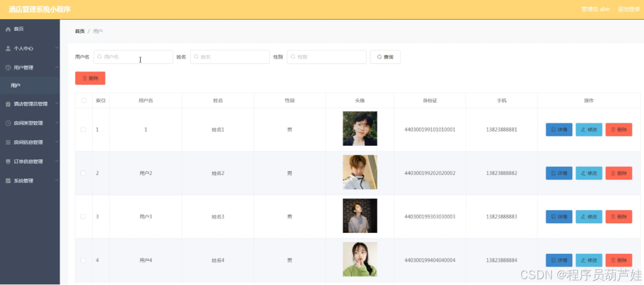The image size is (644, 285).
Task: Expand the 系统管理 chevron
Action: [x=56, y=180]
